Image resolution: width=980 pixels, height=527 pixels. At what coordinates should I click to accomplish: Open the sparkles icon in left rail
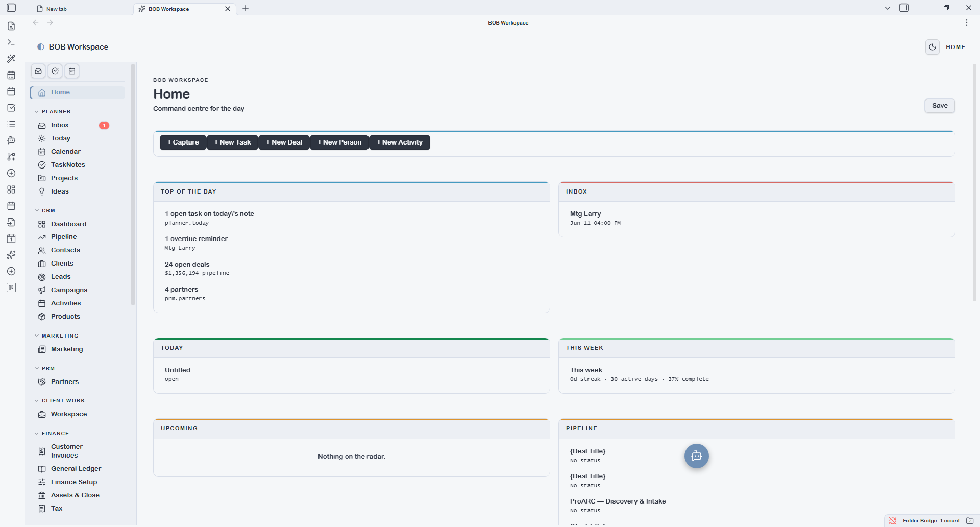tap(11, 255)
